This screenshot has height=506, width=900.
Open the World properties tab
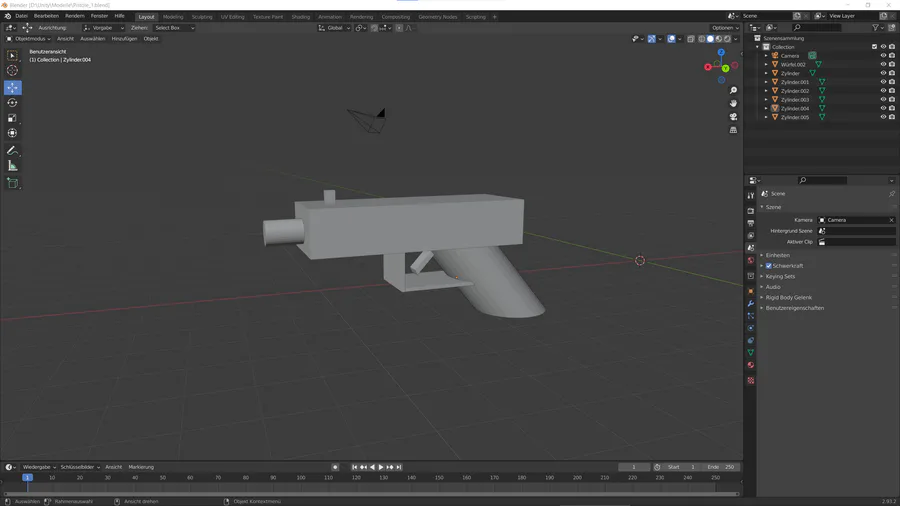[x=751, y=260]
